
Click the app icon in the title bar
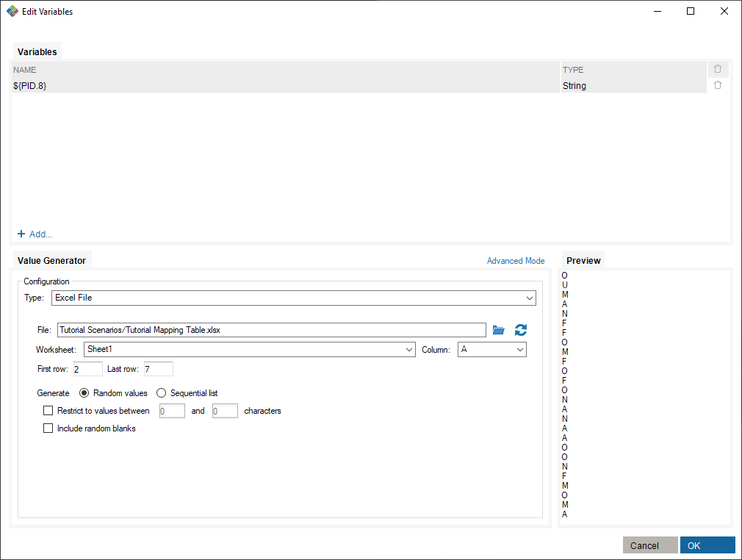click(x=12, y=11)
